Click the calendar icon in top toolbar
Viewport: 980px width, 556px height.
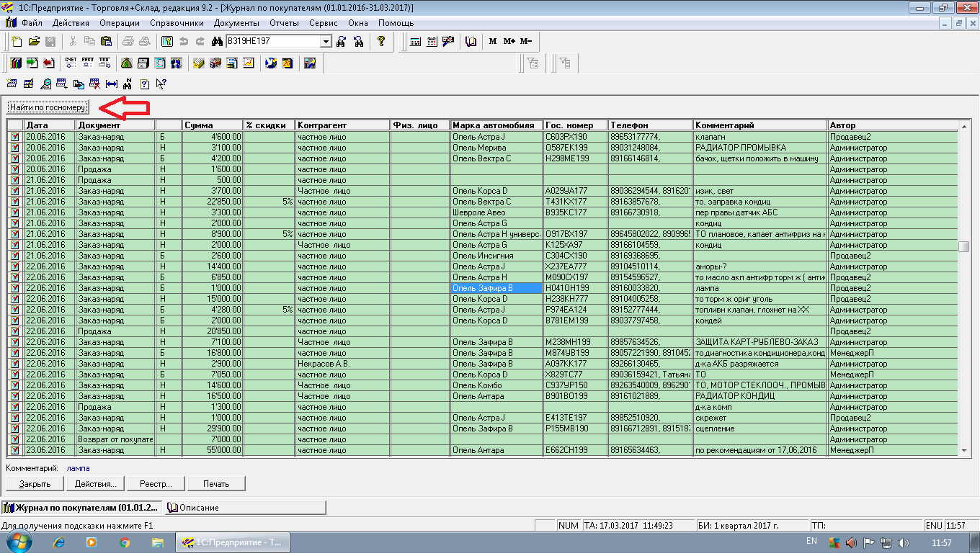click(432, 42)
